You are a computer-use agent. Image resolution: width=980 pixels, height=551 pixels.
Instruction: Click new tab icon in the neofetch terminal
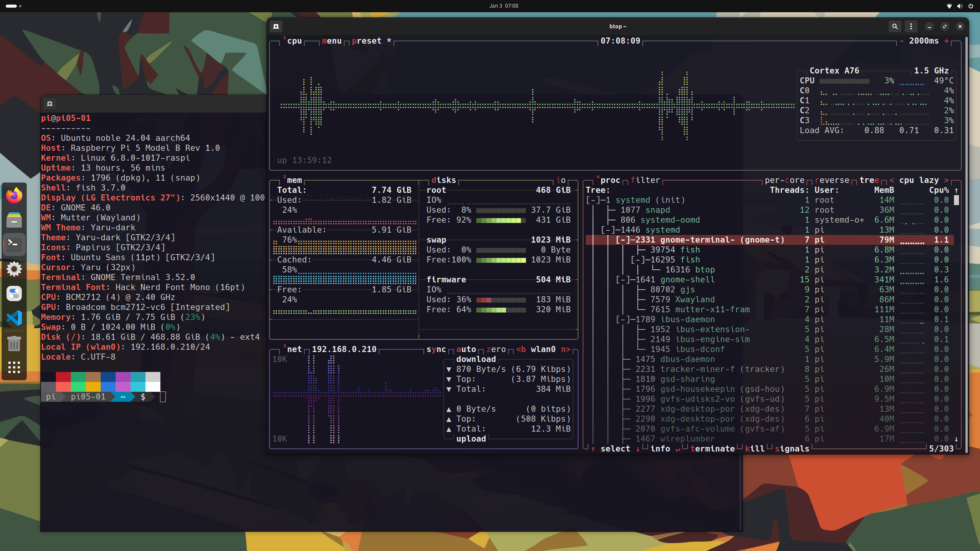50,104
